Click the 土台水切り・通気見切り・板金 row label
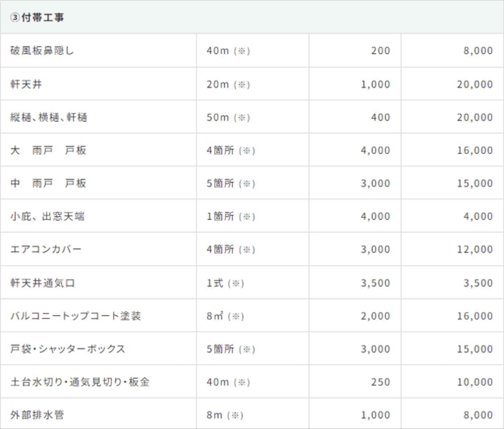The width and height of the screenshot is (504, 429). pos(80,382)
